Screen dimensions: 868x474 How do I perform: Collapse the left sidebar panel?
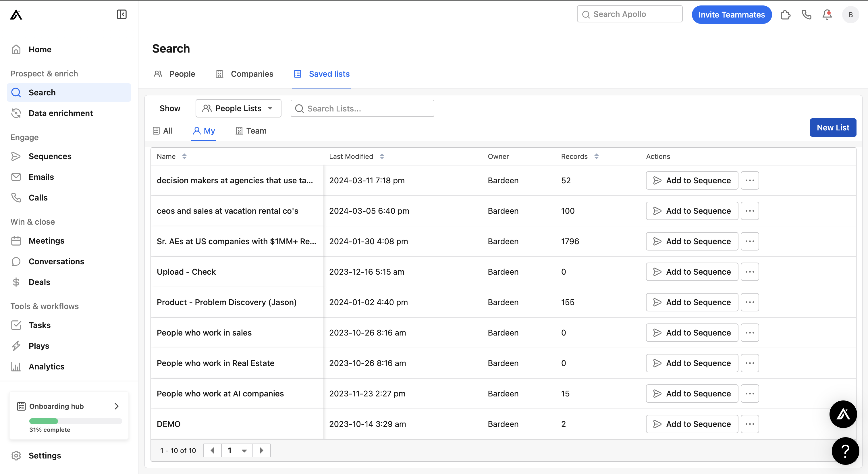tap(122, 14)
